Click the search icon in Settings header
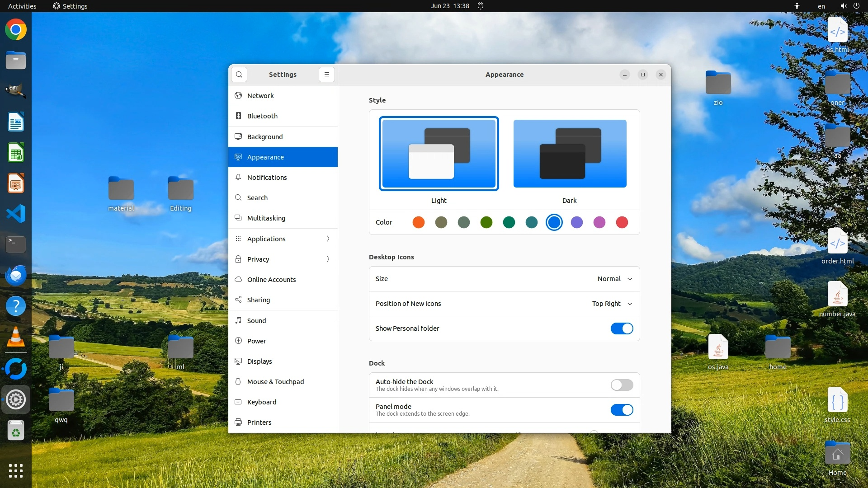The height and width of the screenshot is (488, 868). click(x=239, y=75)
